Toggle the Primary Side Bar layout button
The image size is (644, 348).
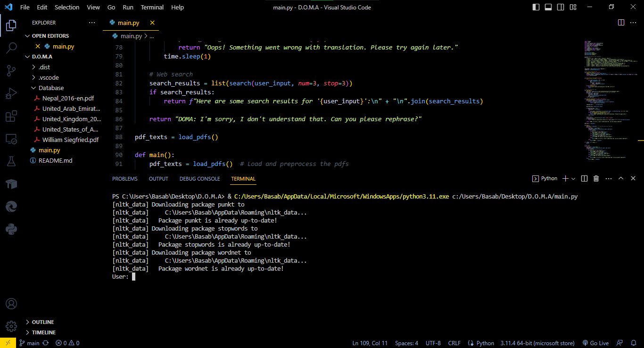tap(536, 7)
